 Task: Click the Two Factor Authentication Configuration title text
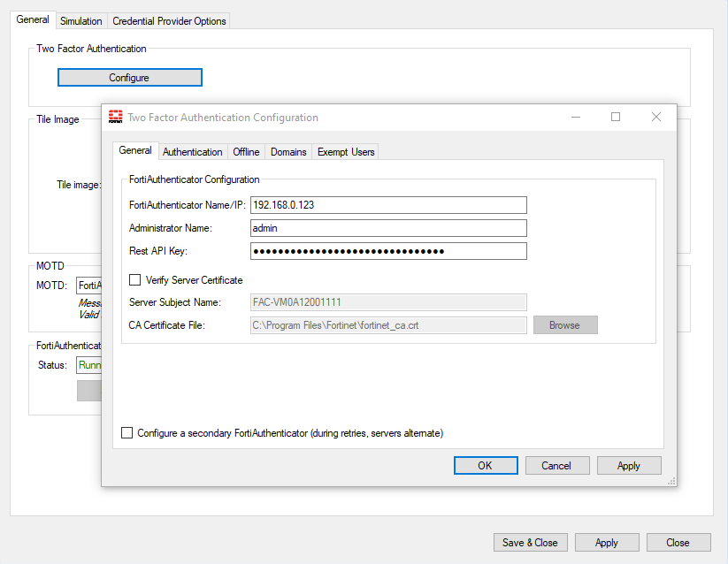223,118
